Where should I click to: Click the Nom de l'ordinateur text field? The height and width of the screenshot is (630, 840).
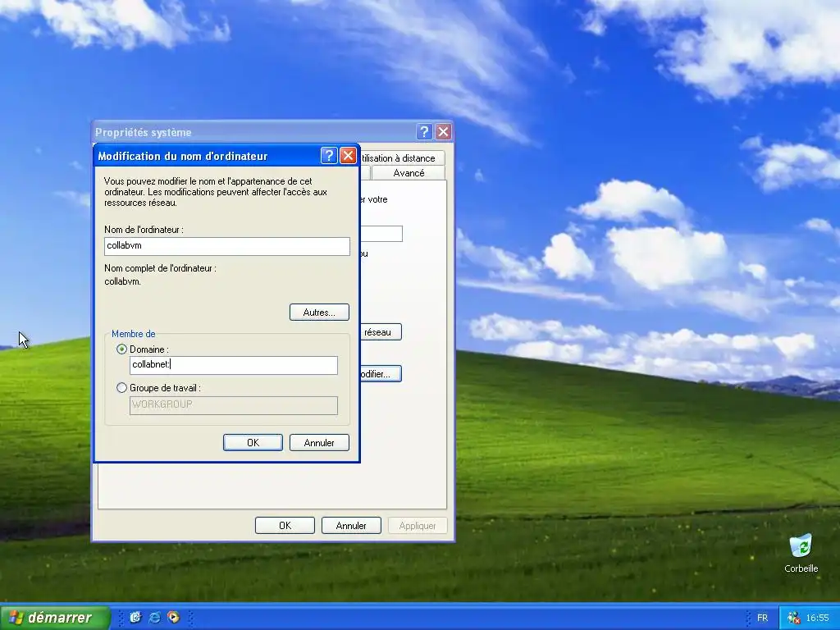point(227,246)
